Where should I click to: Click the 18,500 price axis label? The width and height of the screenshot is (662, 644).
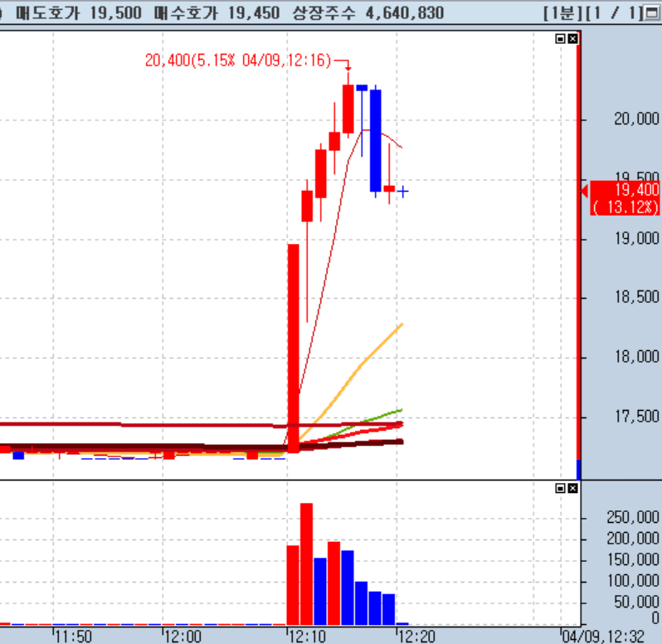pyautogui.click(x=636, y=297)
